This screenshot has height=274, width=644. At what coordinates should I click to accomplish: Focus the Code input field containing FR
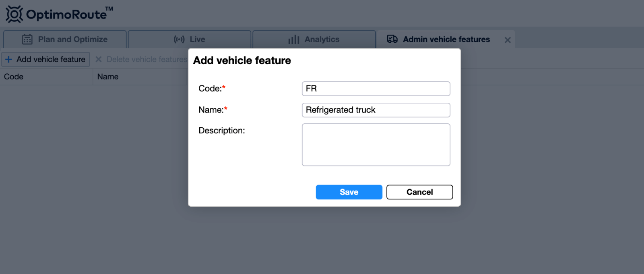pyautogui.click(x=376, y=89)
